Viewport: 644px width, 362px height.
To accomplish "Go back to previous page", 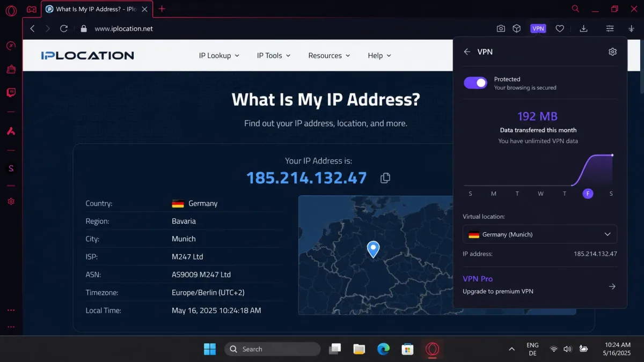I will pyautogui.click(x=32, y=28).
